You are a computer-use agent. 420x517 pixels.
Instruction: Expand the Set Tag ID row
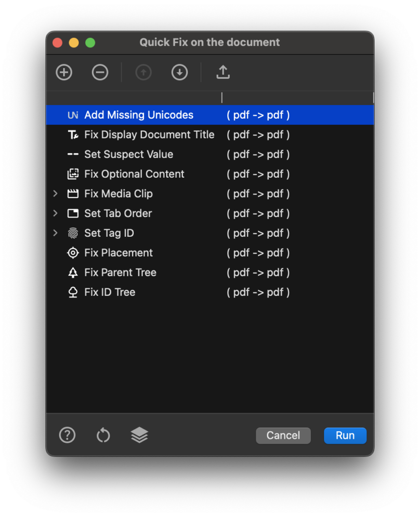pyautogui.click(x=56, y=233)
